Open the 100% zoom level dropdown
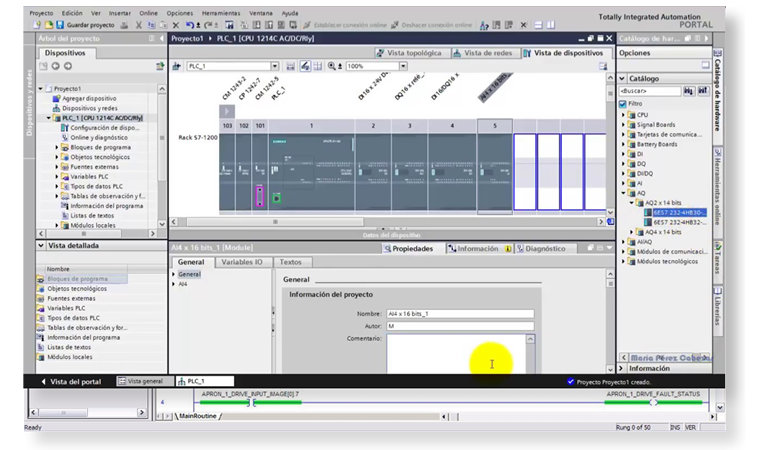The image size is (768, 450). click(x=403, y=66)
